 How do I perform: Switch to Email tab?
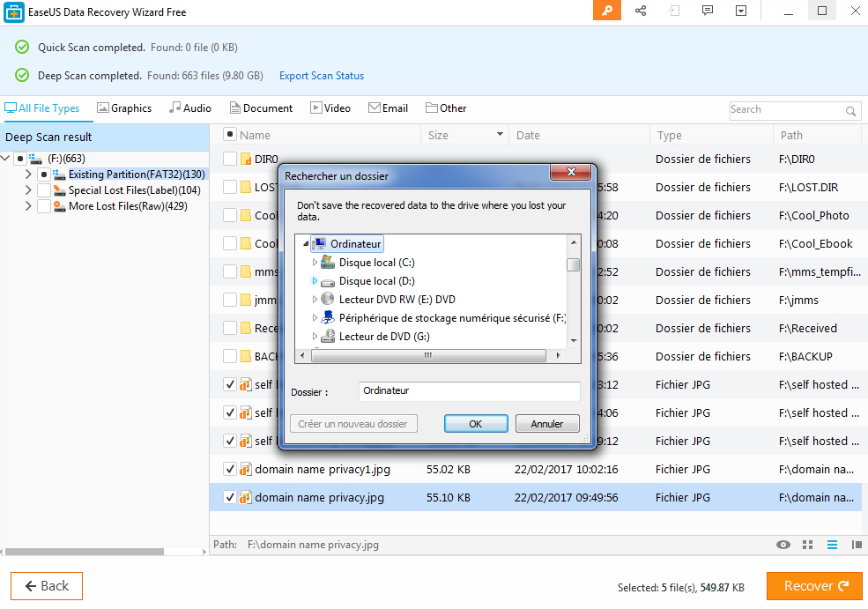pyautogui.click(x=389, y=108)
